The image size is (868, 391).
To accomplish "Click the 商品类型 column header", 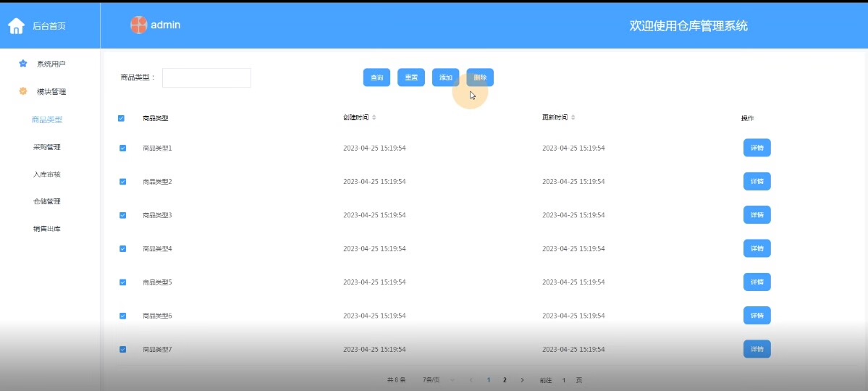I will tap(156, 118).
